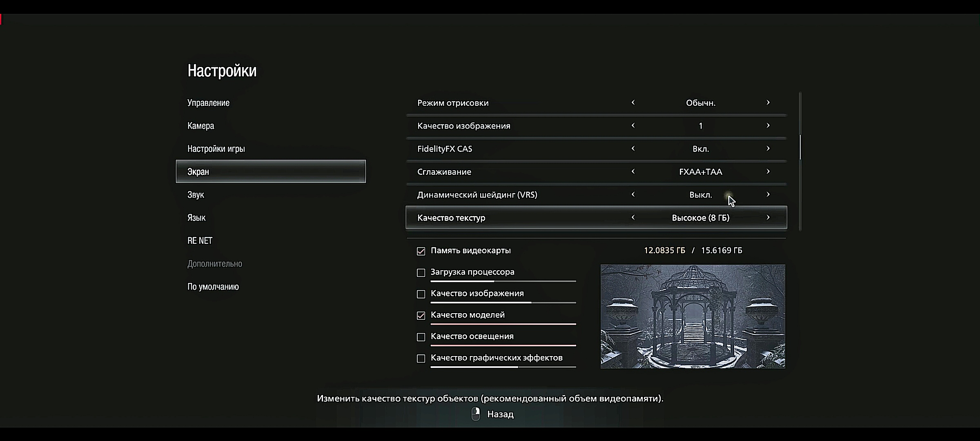This screenshot has width=980, height=441.
Task: Click the gazebo preview image
Action: tap(693, 316)
